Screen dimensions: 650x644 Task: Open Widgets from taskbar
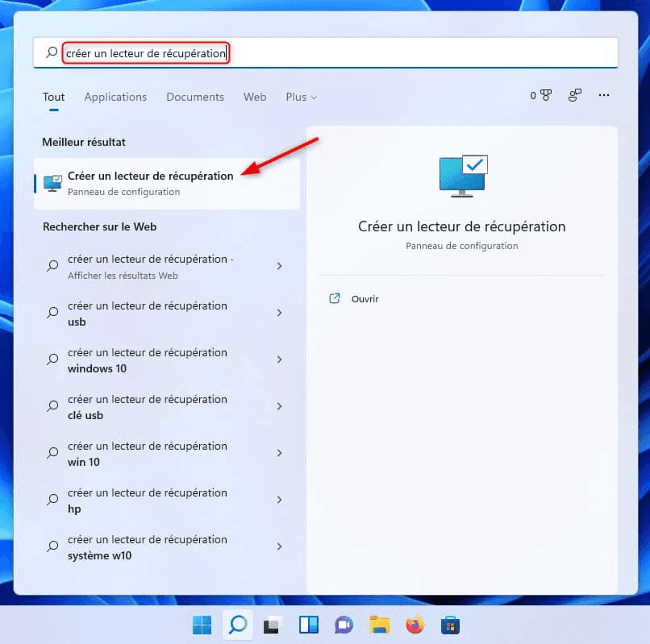(308, 625)
